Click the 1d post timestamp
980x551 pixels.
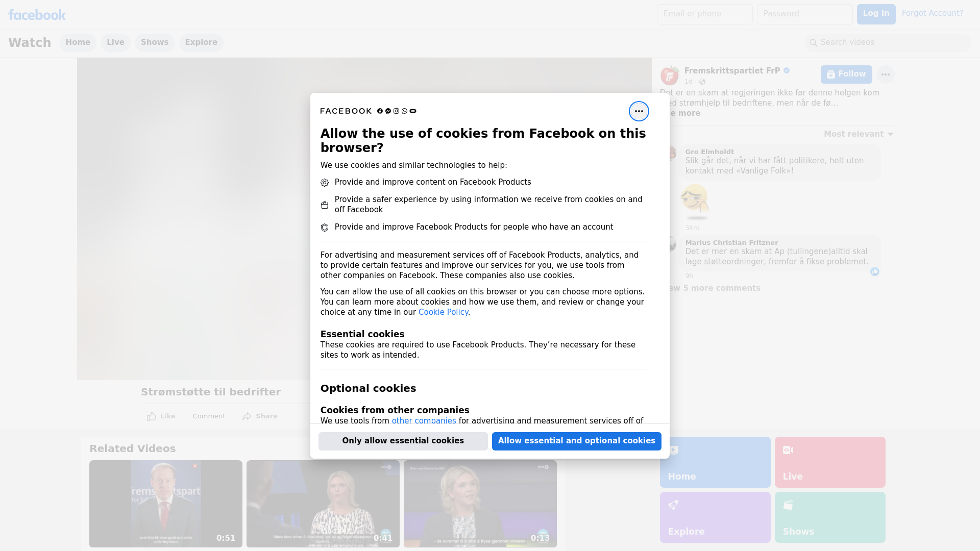point(689,82)
